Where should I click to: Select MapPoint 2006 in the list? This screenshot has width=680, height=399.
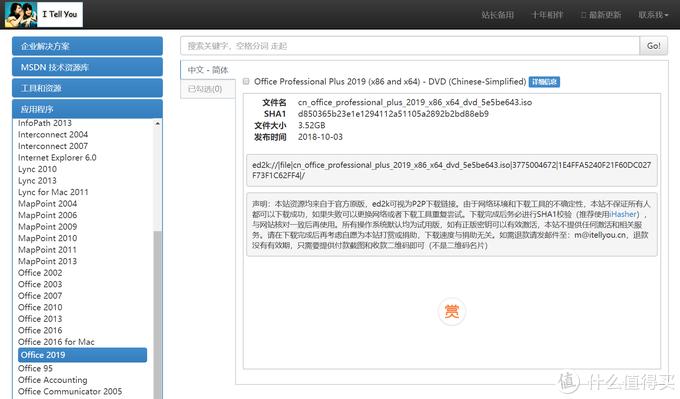click(48, 215)
